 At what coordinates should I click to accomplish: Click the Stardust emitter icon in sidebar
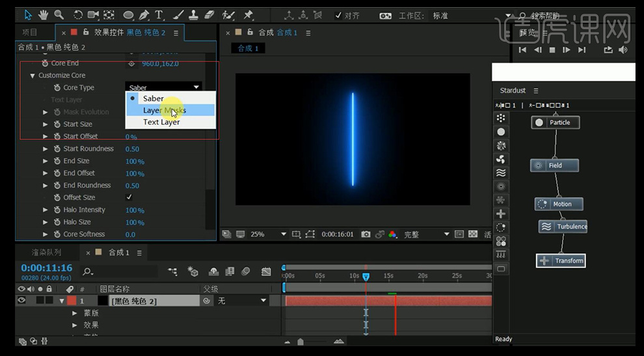pos(501,118)
